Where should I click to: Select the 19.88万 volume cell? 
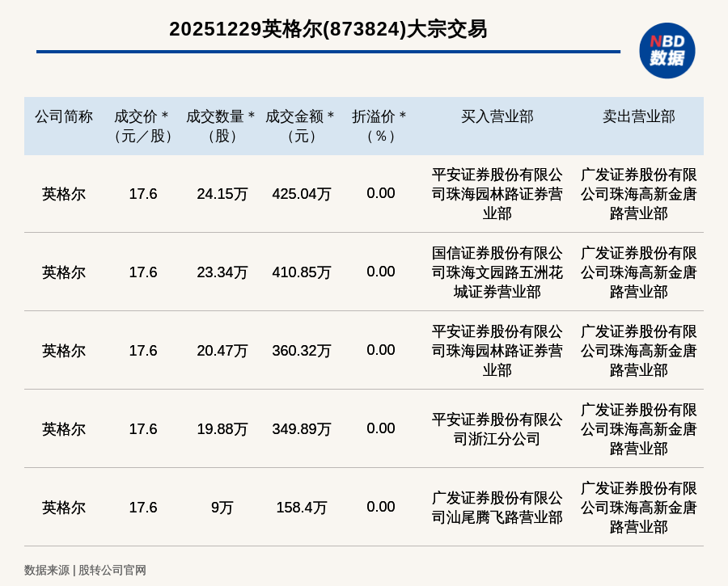222,429
